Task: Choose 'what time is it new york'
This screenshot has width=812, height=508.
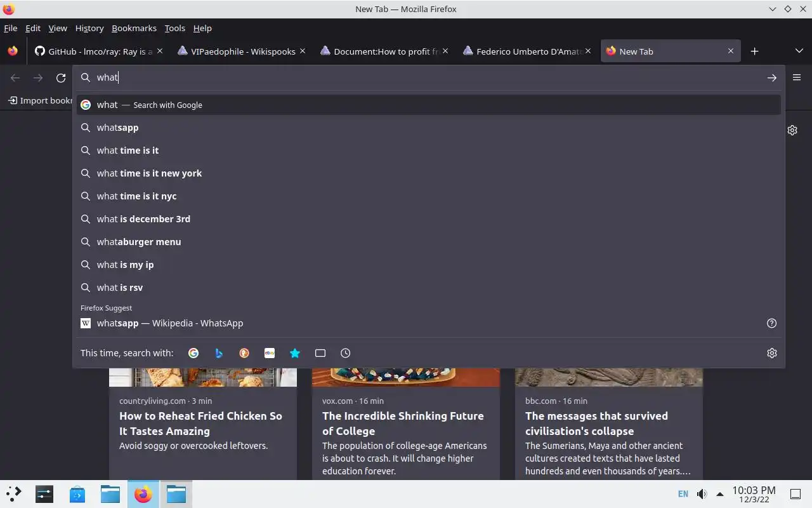Action: (429, 173)
